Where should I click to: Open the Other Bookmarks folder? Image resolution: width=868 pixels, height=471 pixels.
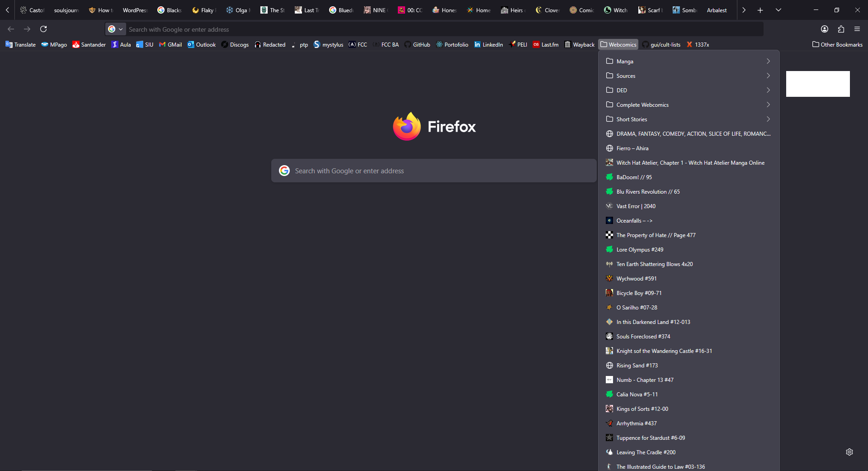click(x=837, y=44)
